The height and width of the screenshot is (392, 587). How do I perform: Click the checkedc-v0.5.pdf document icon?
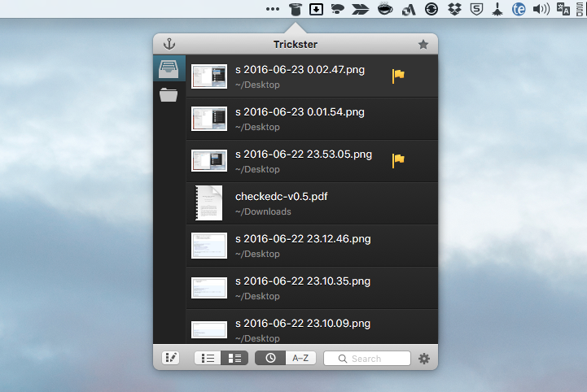coord(209,203)
